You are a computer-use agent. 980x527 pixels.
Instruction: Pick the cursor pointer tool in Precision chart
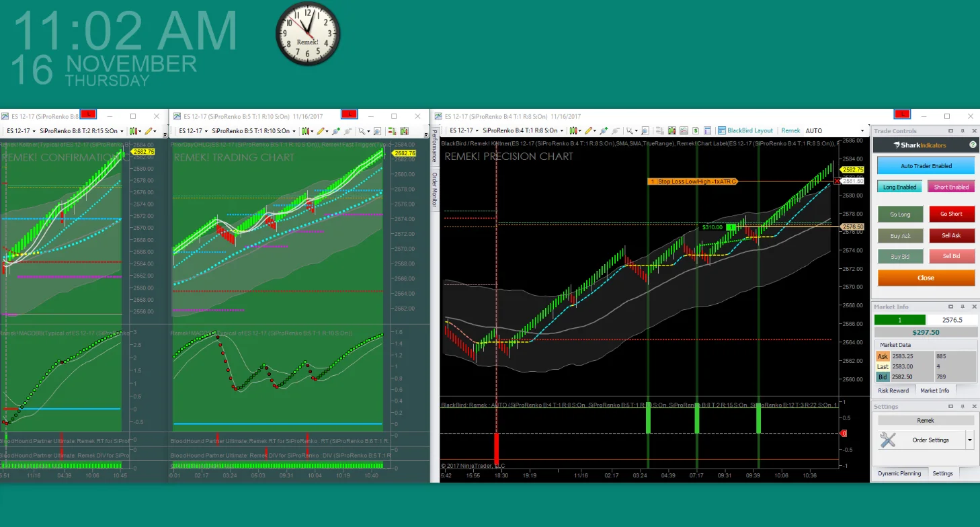631,131
